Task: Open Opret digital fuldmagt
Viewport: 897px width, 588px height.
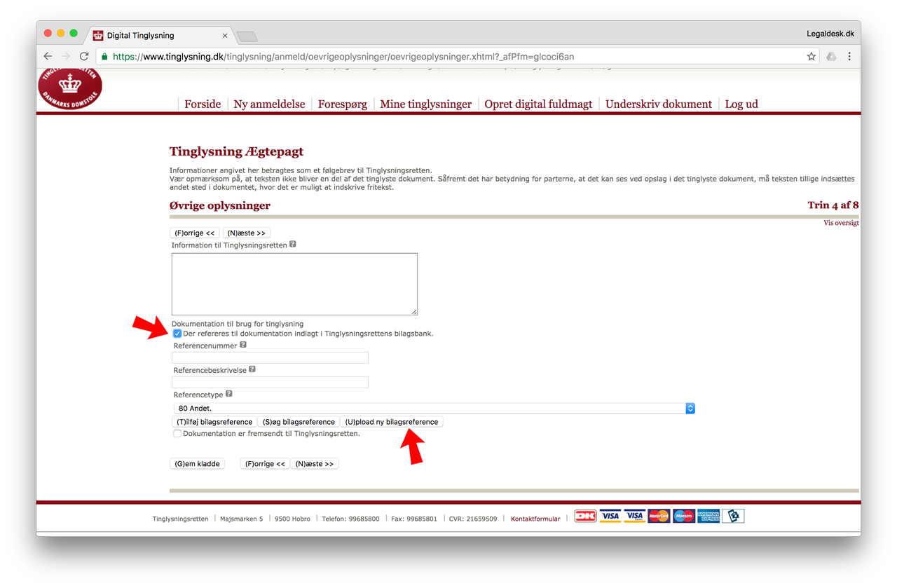Action: (x=538, y=104)
